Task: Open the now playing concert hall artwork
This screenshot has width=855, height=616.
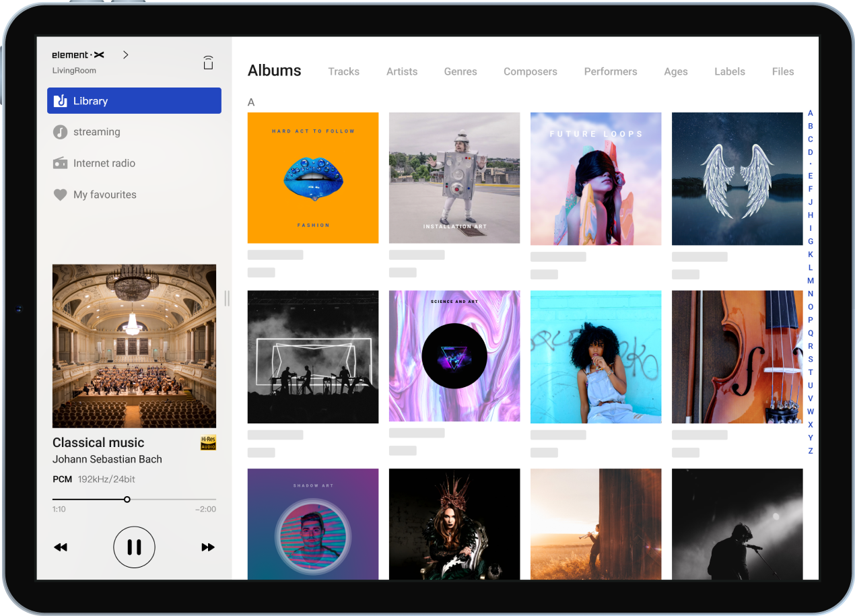Action: [x=134, y=346]
